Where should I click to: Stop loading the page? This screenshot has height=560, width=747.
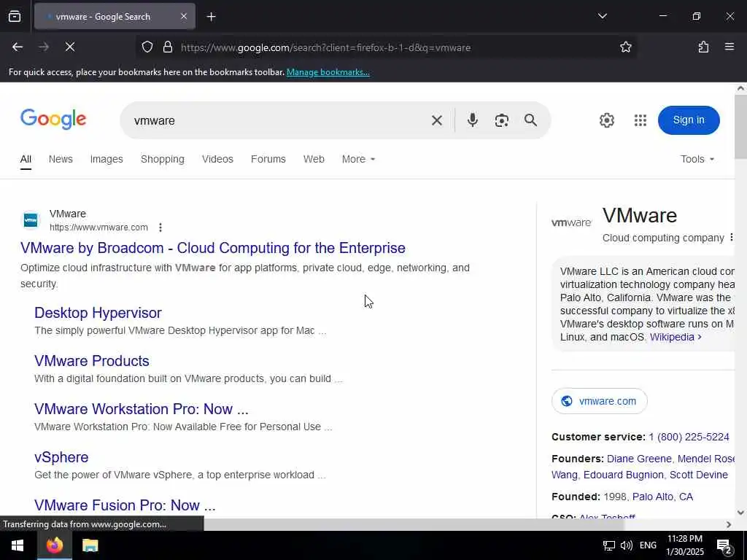pyautogui.click(x=69, y=47)
